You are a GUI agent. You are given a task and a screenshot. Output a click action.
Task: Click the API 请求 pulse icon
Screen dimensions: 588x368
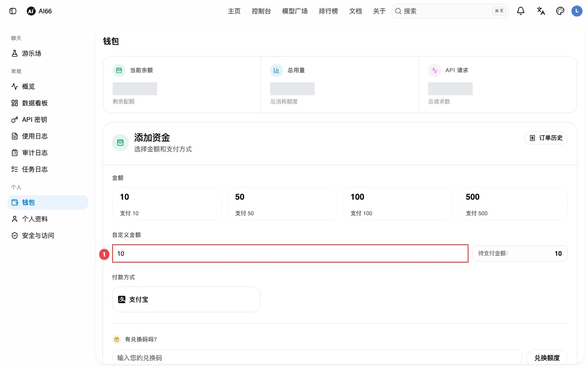pyautogui.click(x=435, y=70)
